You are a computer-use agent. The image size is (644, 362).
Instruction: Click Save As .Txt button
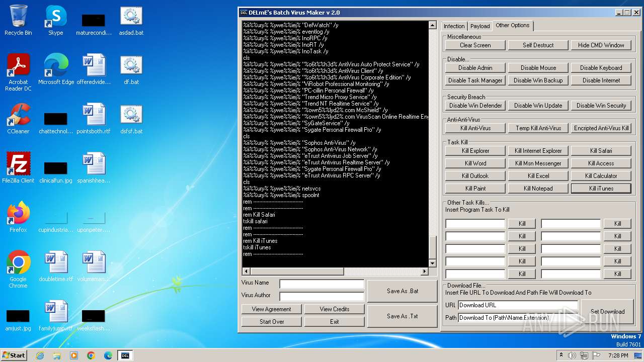(403, 316)
